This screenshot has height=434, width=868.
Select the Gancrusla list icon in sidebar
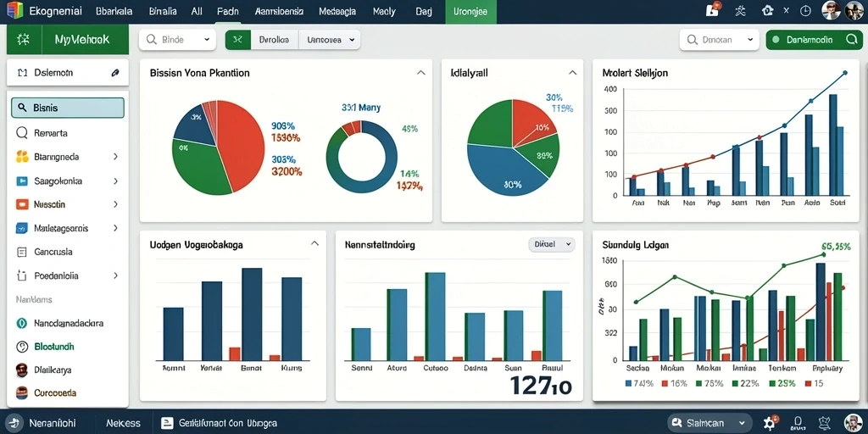pos(22,252)
